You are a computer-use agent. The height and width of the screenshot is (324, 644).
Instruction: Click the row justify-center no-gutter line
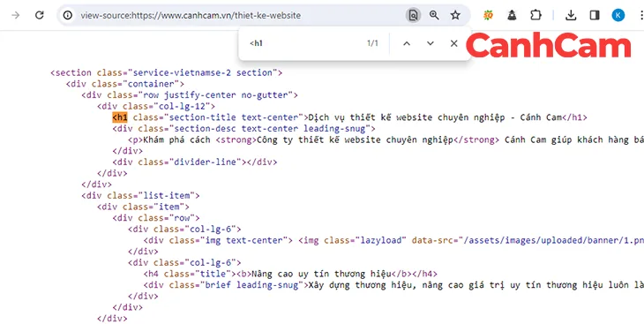point(190,95)
